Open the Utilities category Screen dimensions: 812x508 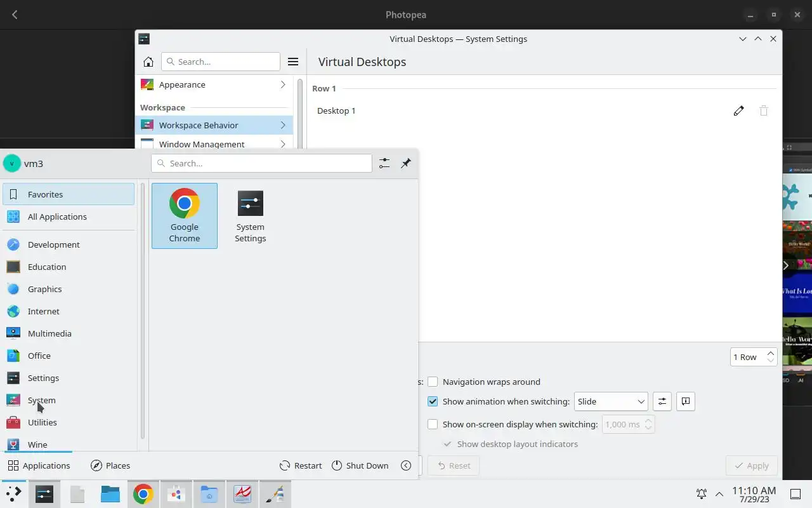pos(69,422)
